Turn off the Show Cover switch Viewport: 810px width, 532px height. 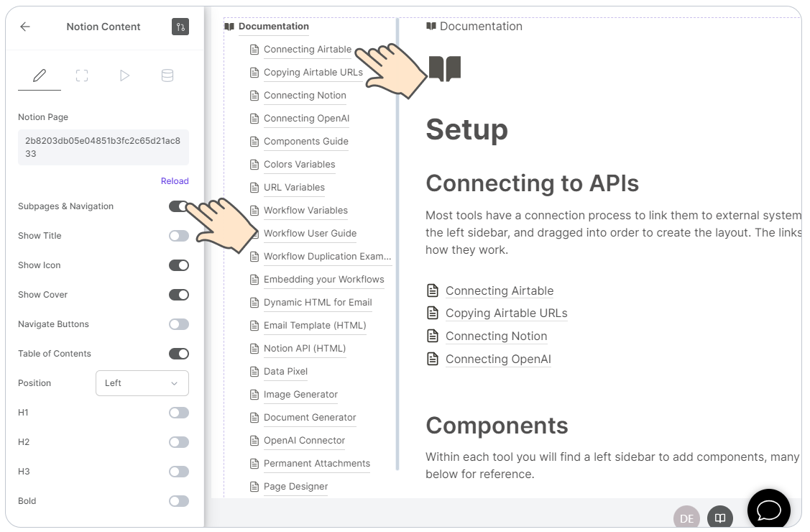[x=179, y=295]
